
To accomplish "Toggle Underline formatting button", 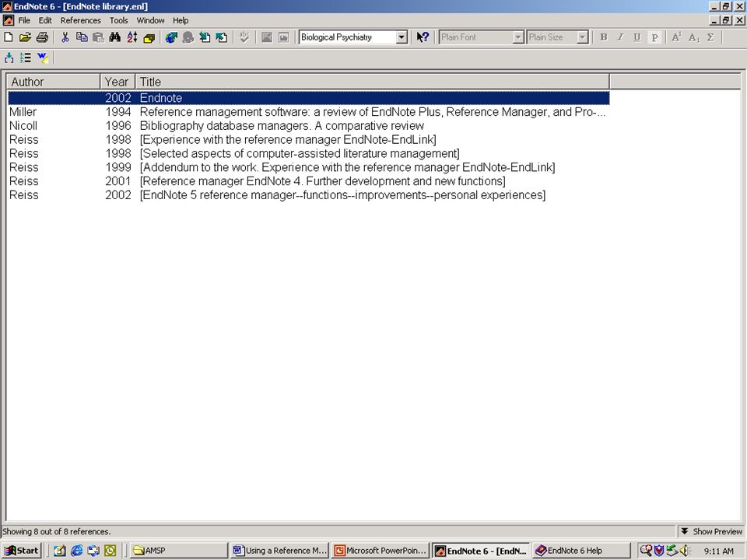I will click(x=637, y=37).
